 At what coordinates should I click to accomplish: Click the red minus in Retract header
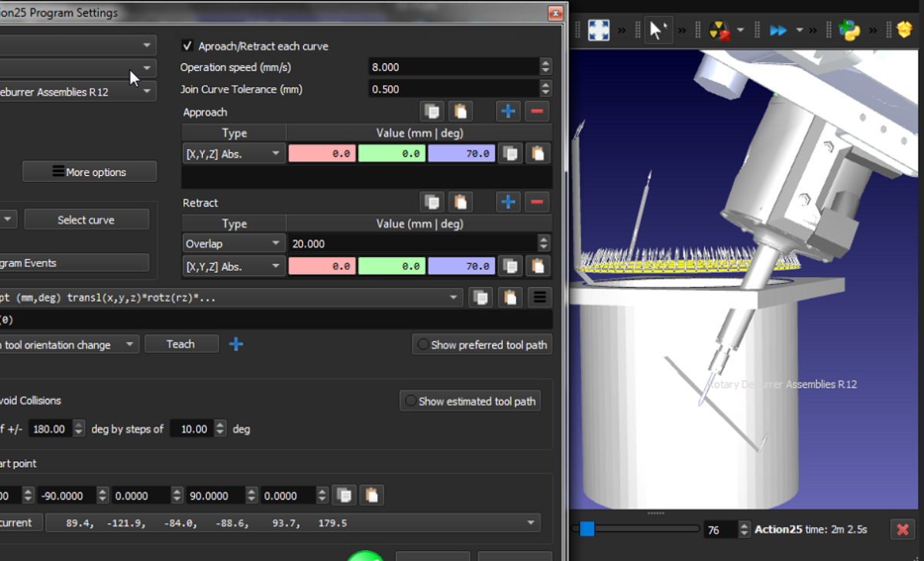coord(537,202)
